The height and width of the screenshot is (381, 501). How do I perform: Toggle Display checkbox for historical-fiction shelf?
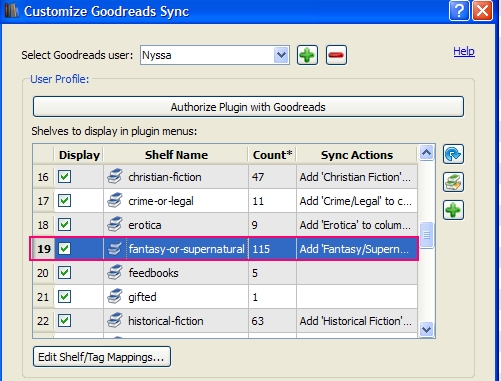pyautogui.click(x=64, y=321)
